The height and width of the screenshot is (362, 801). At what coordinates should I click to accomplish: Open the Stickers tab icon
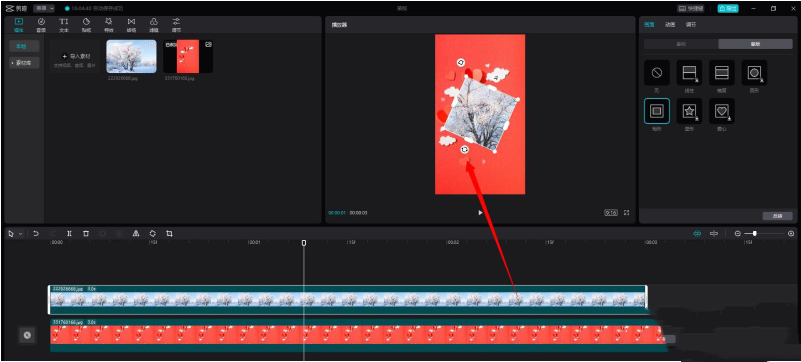(86, 25)
